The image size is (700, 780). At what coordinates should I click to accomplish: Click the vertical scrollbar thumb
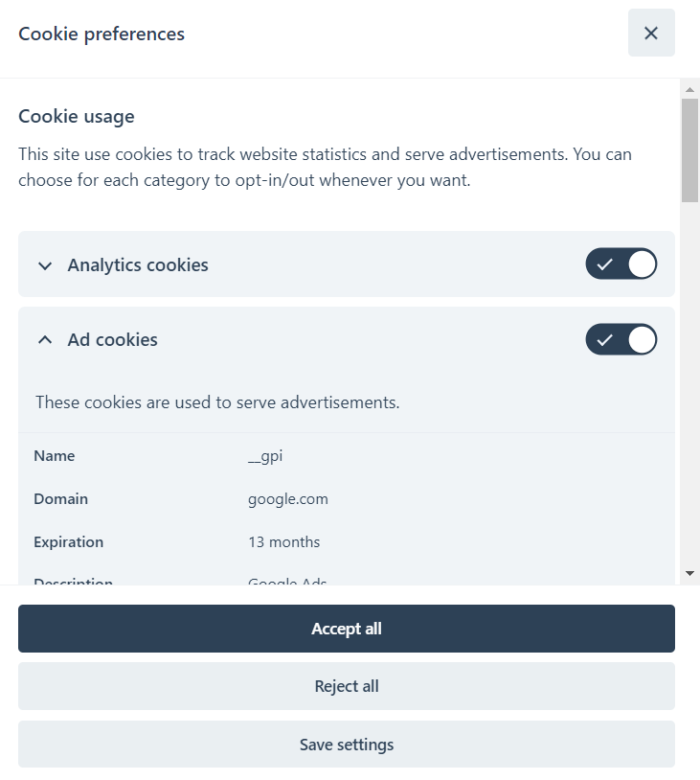tap(689, 149)
